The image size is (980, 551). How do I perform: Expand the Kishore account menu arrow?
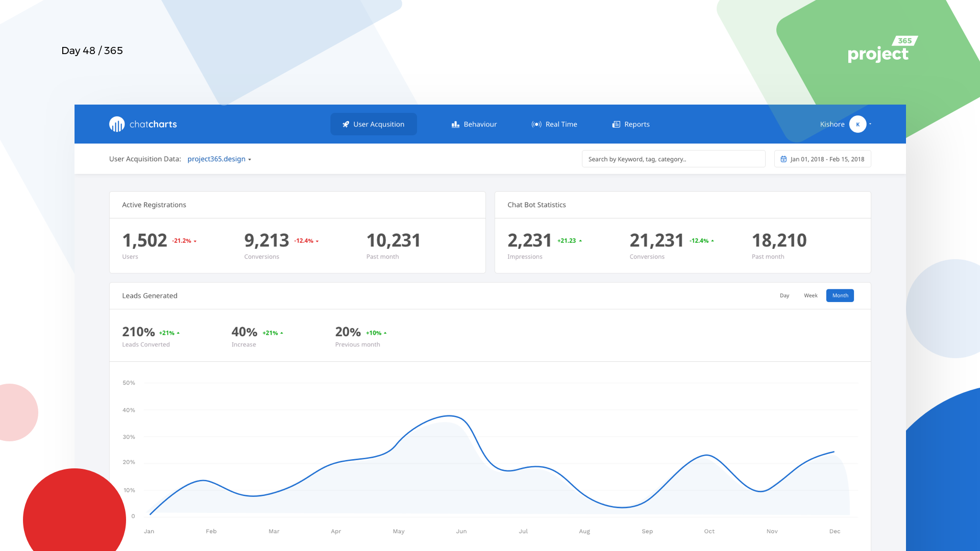coord(870,124)
